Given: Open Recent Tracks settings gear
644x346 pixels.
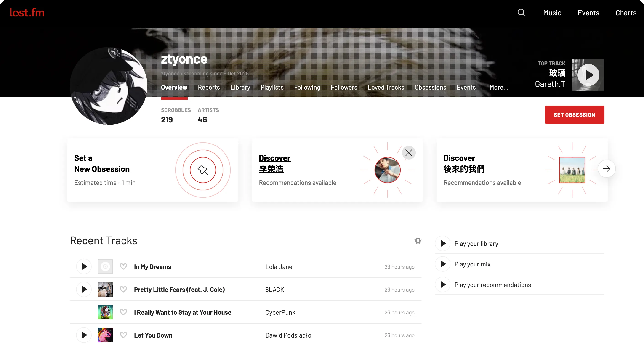Looking at the screenshot, I should click(x=418, y=240).
